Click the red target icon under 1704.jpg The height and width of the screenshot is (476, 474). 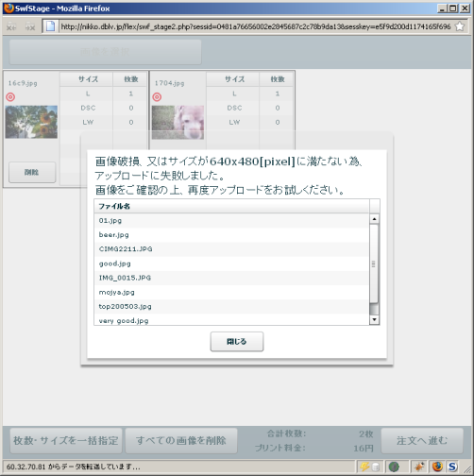click(157, 97)
